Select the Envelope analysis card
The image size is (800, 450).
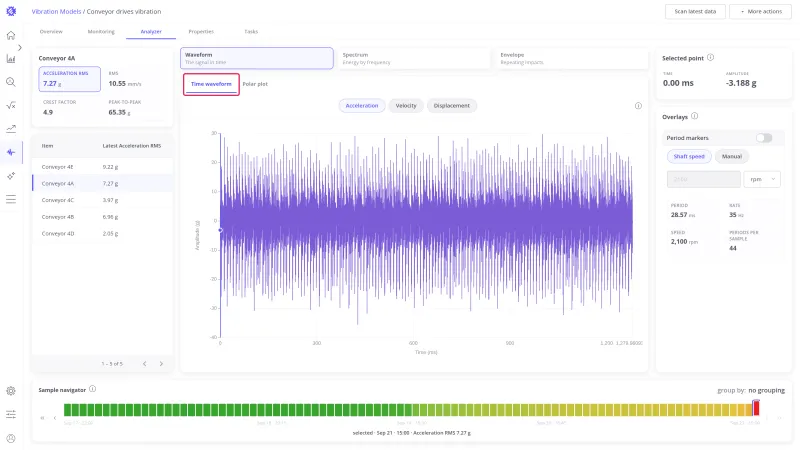(x=571, y=58)
